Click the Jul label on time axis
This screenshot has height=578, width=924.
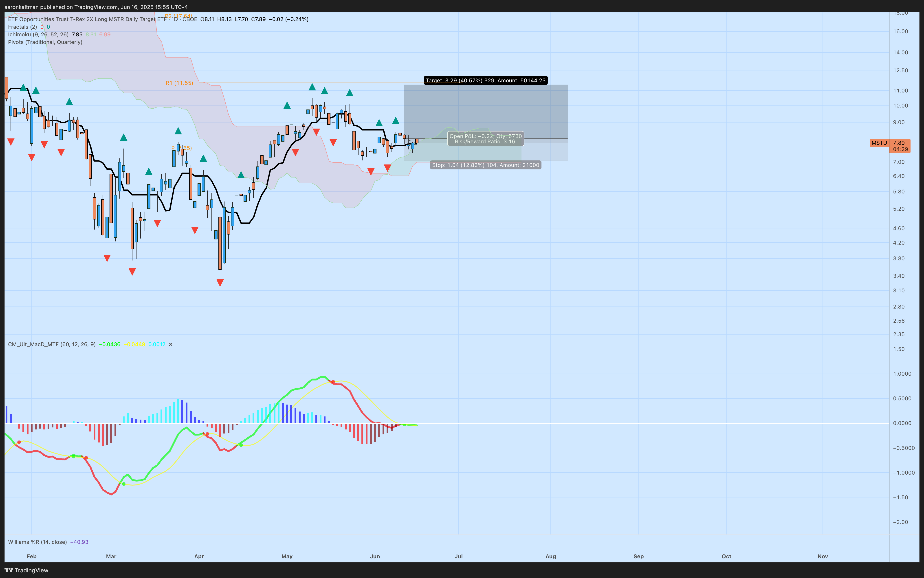459,556
